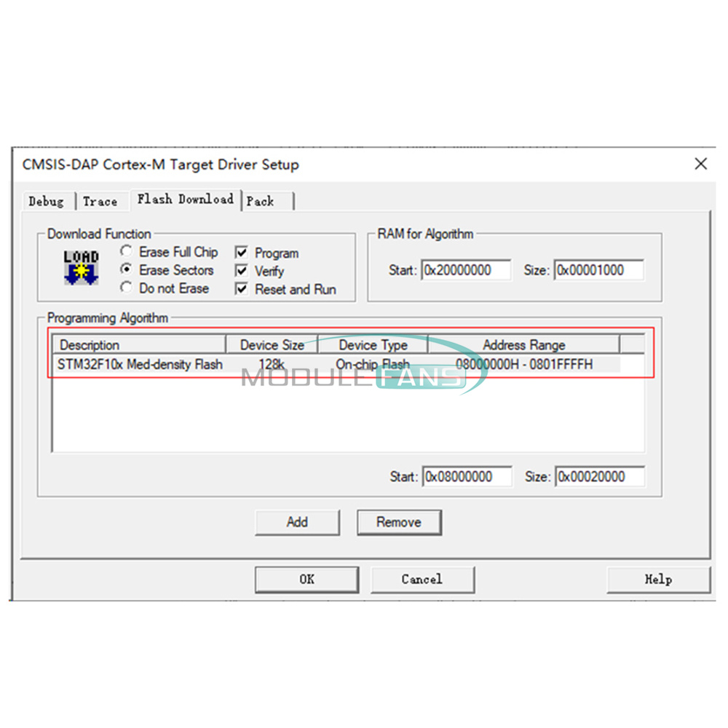Click the Add algorithm button
The height and width of the screenshot is (728, 728).
[297, 522]
